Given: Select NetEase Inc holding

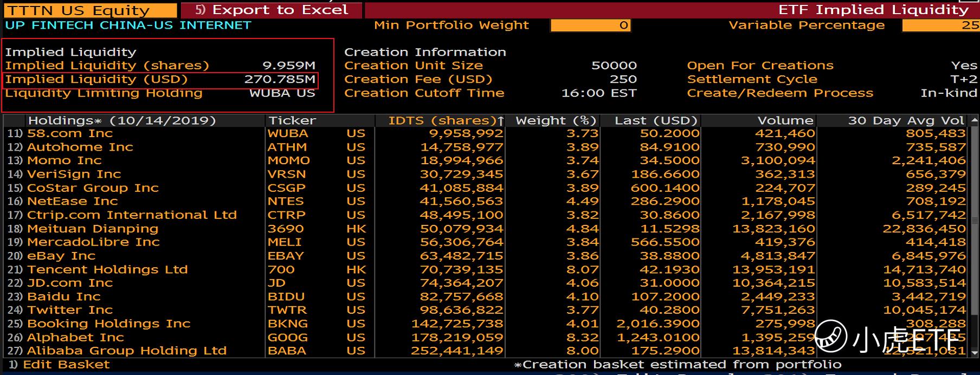Looking at the screenshot, I should click(486, 201).
